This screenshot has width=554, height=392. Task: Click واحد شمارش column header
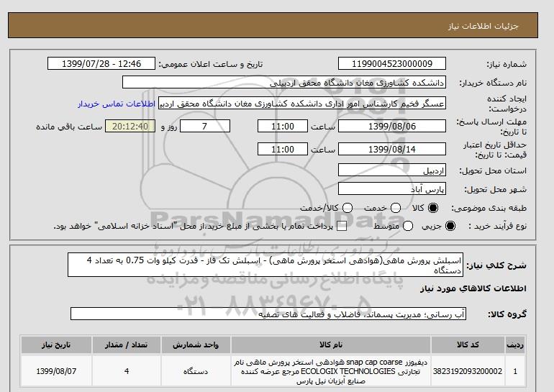(x=196, y=345)
